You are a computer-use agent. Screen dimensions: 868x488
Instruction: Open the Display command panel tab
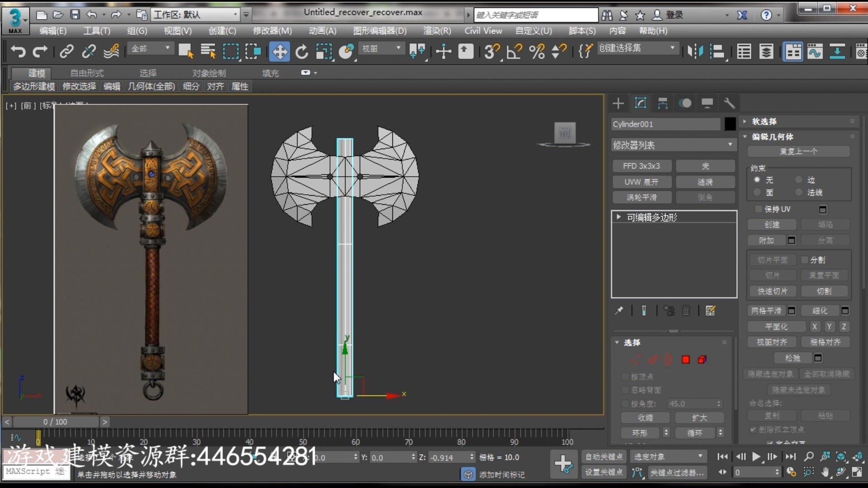click(x=707, y=103)
